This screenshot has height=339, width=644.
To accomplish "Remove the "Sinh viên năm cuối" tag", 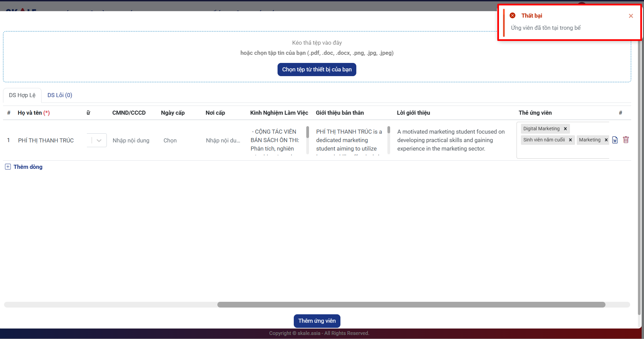I will click(570, 140).
